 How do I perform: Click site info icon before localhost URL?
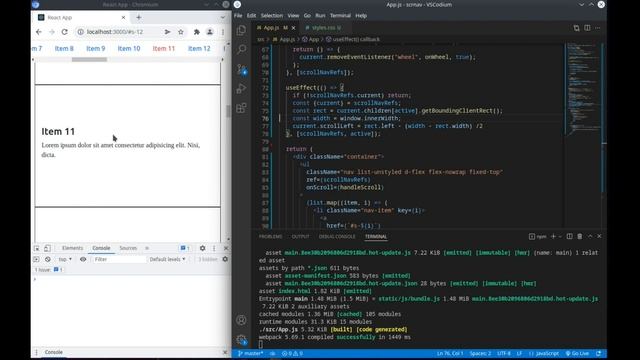80,32
